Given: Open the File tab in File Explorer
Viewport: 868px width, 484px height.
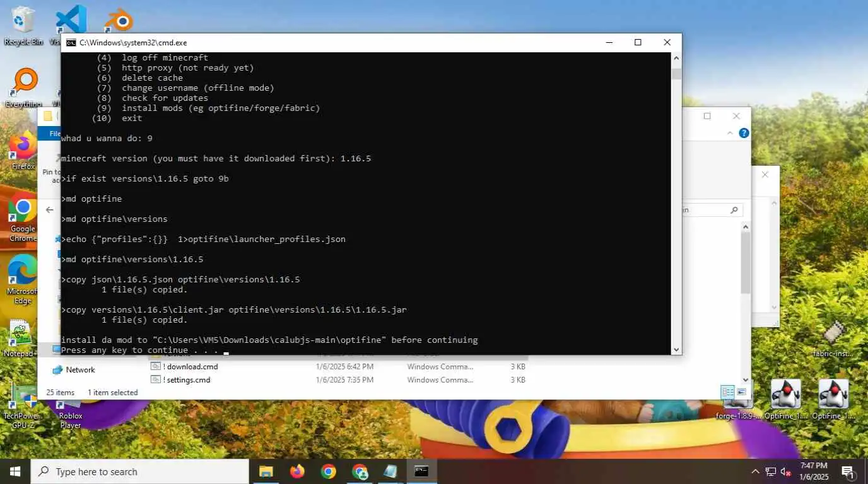Looking at the screenshot, I should pyautogui.click(x=50, y=133).
